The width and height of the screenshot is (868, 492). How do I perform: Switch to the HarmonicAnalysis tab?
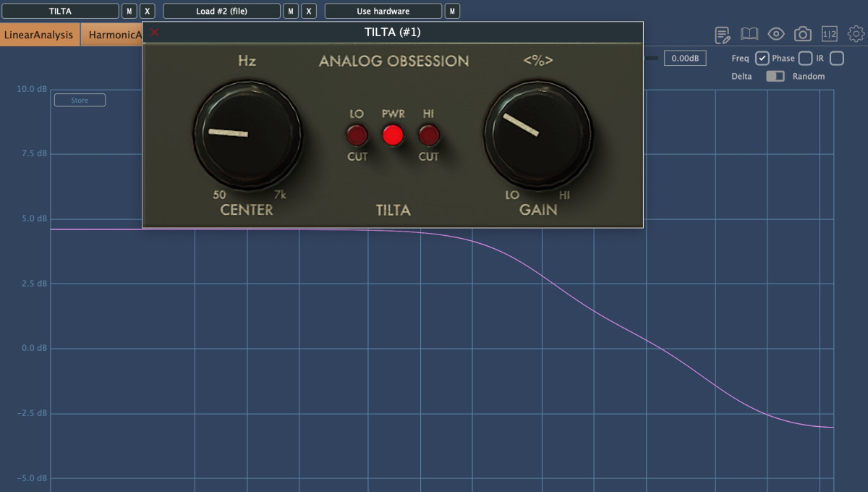pos(111,35)
